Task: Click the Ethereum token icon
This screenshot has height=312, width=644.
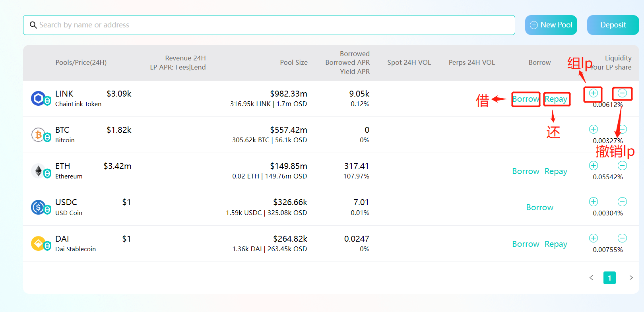Action: (39, 171)
